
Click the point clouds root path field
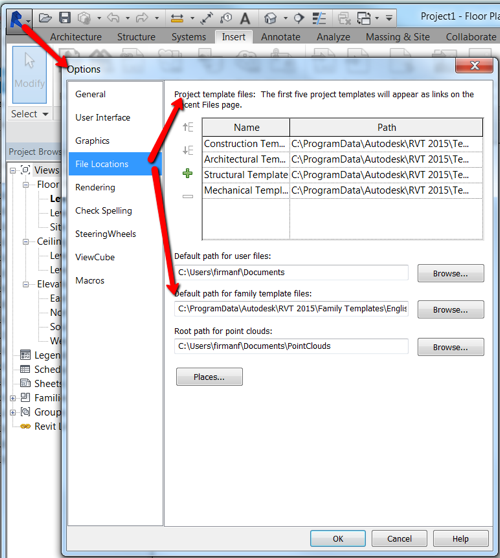tap(291, 346)
